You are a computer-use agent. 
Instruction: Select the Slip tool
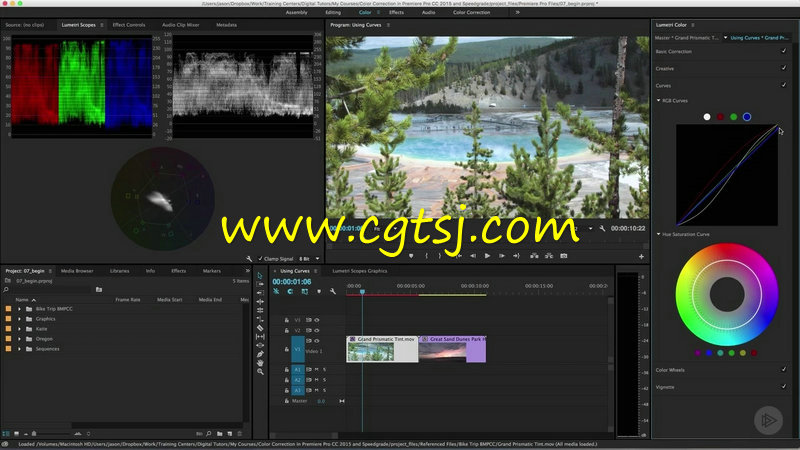pyautogui.click(x=260, y=337)
